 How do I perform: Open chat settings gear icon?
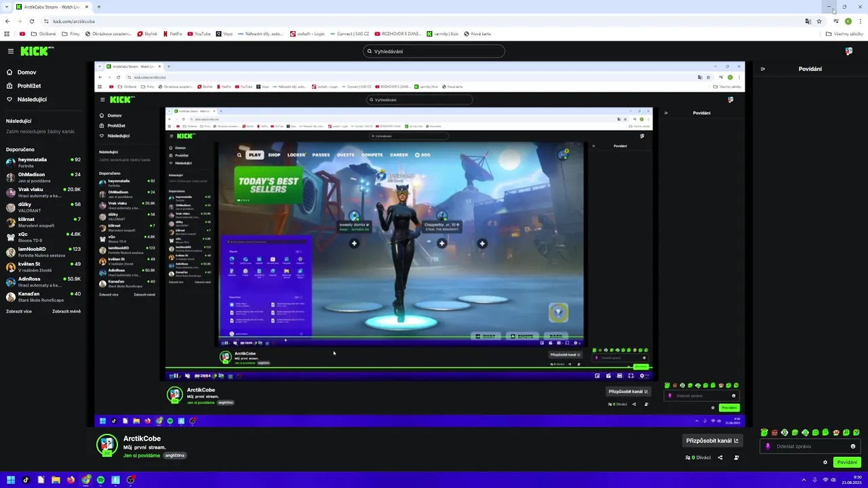click(825, 462)
